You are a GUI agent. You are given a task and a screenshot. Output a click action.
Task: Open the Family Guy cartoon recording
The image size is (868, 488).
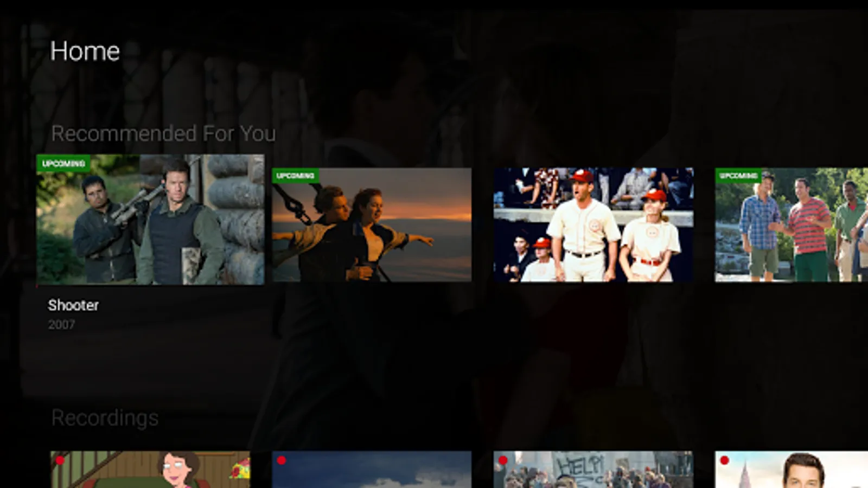point(150,470)
